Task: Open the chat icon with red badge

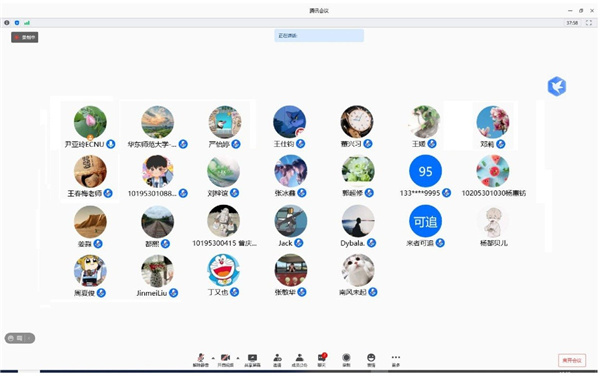Action: [322, 360]
